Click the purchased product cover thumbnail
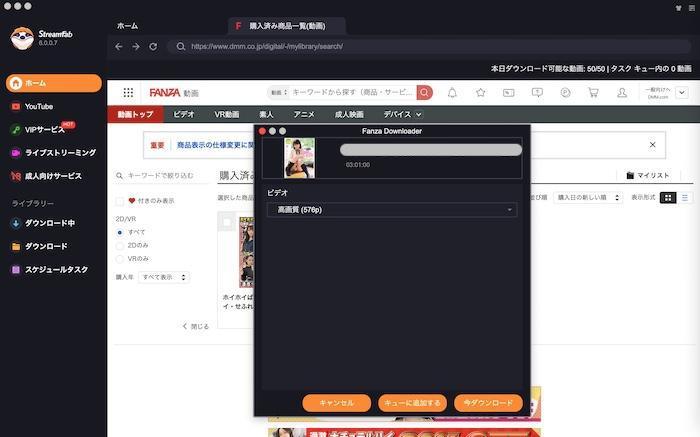Viewport: 700px width, 437px height. [246, 253]
